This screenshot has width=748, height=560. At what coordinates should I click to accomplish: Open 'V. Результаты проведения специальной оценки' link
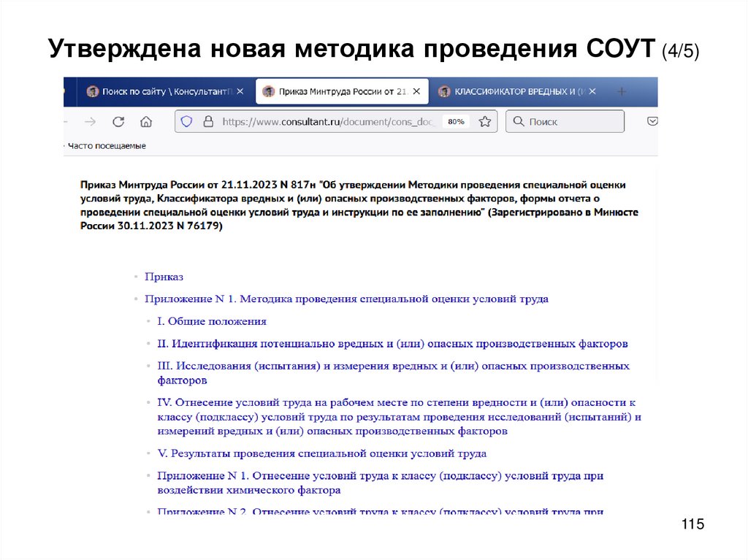click(x=322, y=453)
